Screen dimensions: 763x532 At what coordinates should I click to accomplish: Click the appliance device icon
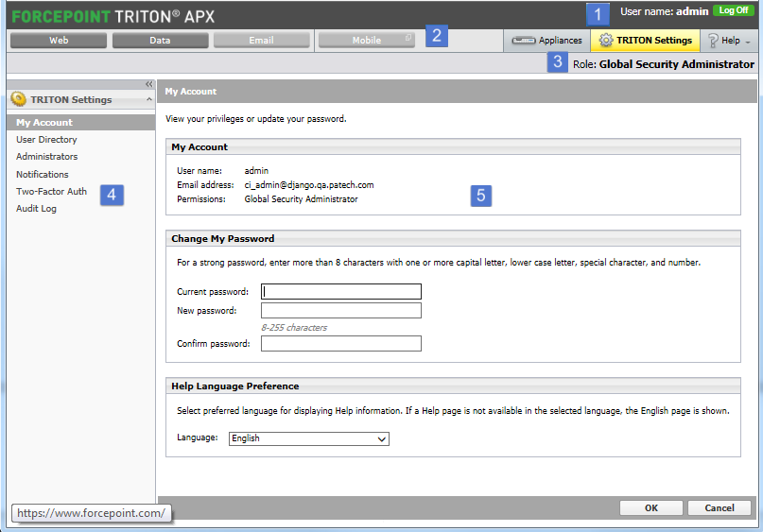[x=524, y=41]
